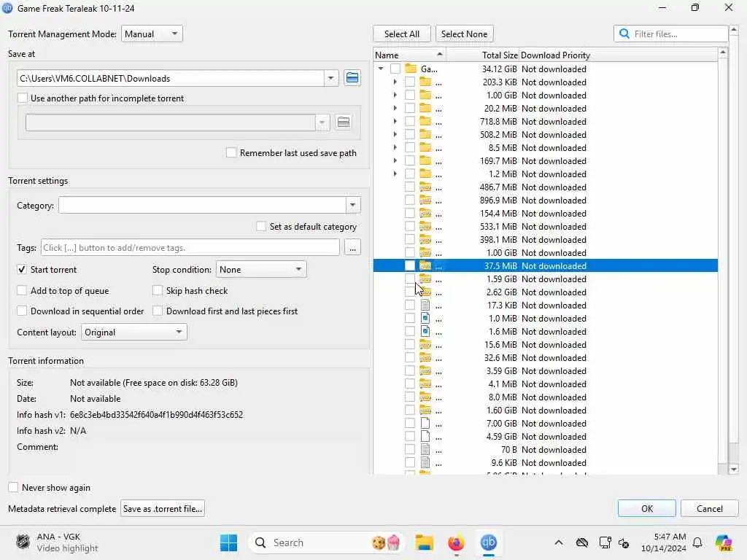Check Set as default category
Screen dimensions: 747x560
pos(261,227)
